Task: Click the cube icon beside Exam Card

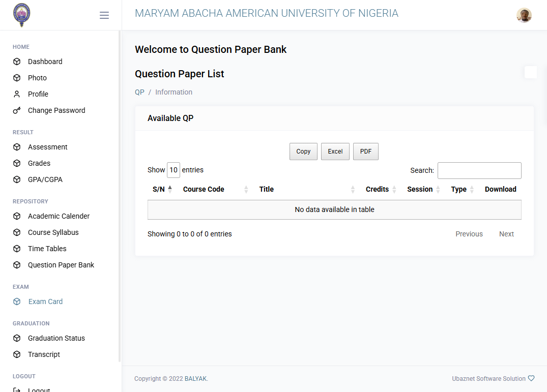Action: (x=17, y=301)
